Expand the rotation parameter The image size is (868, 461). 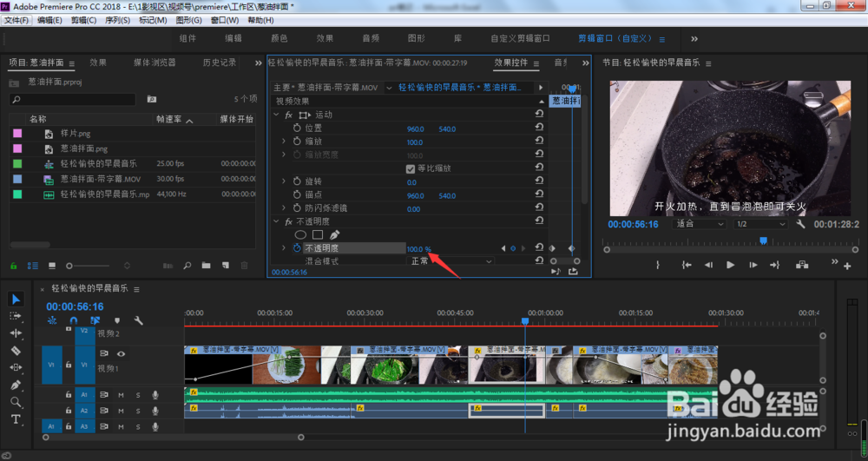[284, 181]
